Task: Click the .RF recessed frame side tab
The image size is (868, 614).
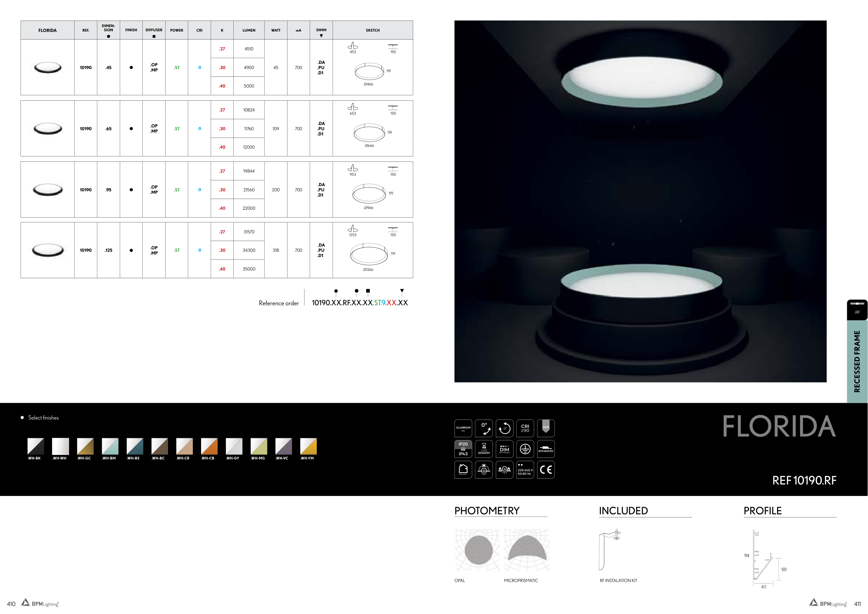Action: (x=857, y=310)
